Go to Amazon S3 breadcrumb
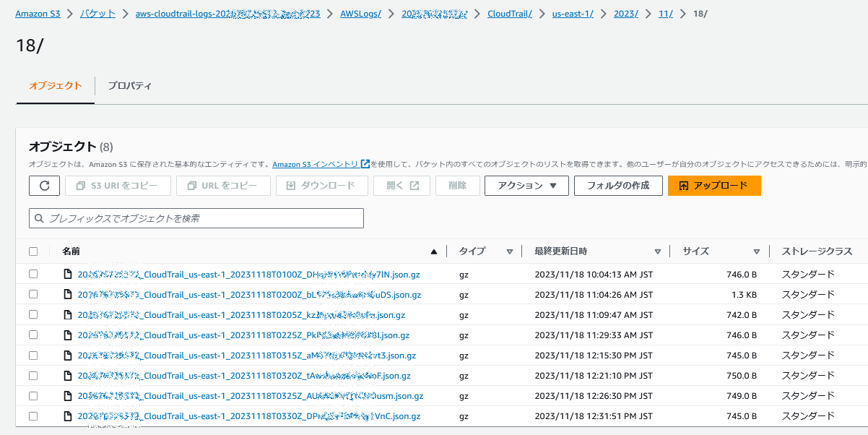The width and height of the screenshot is (868, 435). pyautogui.click(x=38, y=14)
